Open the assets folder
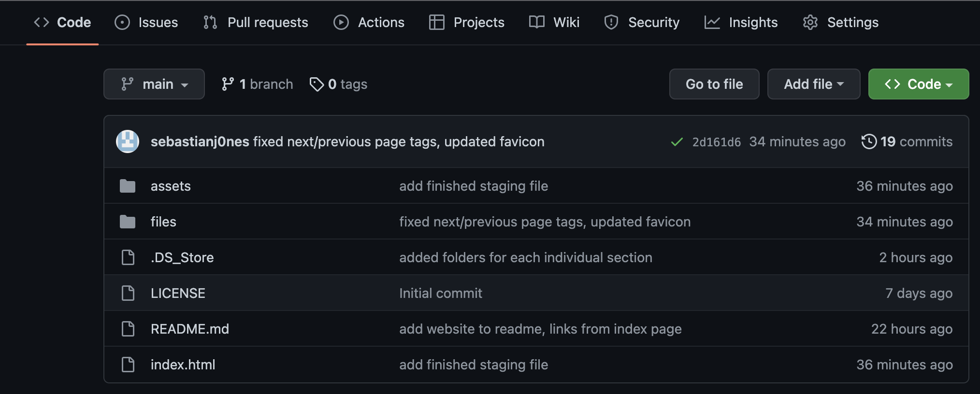This screenshot has width=980, height=394. (171, 186)
